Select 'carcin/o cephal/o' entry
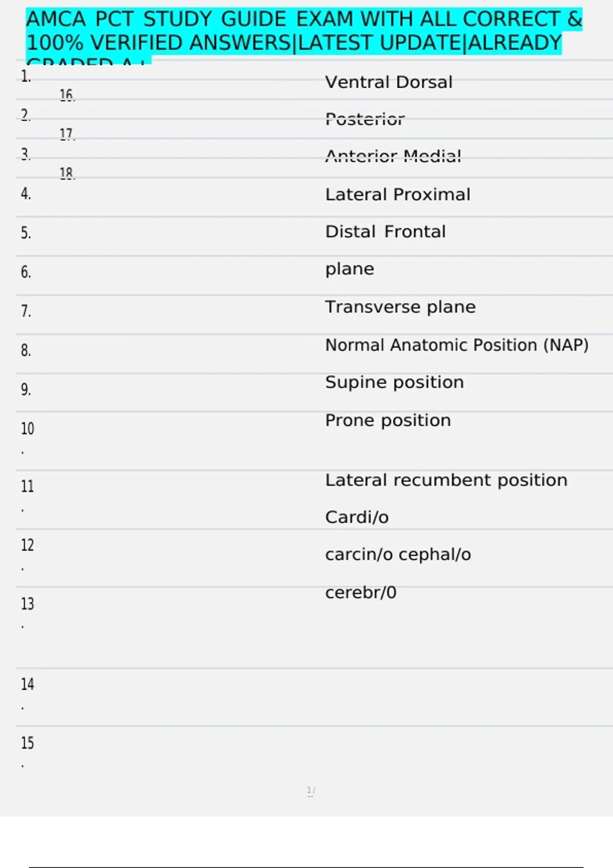Viewport: 613px width, 868px height. pos(398,554)
